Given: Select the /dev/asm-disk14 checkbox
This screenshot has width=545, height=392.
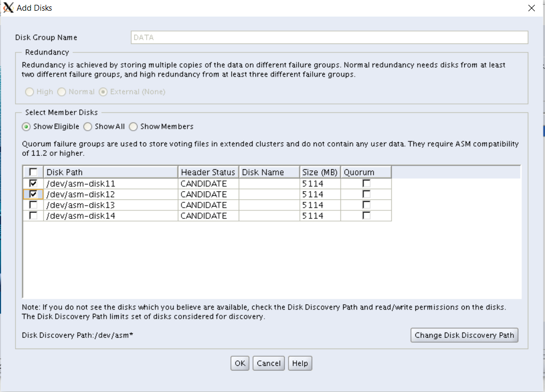Looking at the screenshot, I should click(33, 216).
